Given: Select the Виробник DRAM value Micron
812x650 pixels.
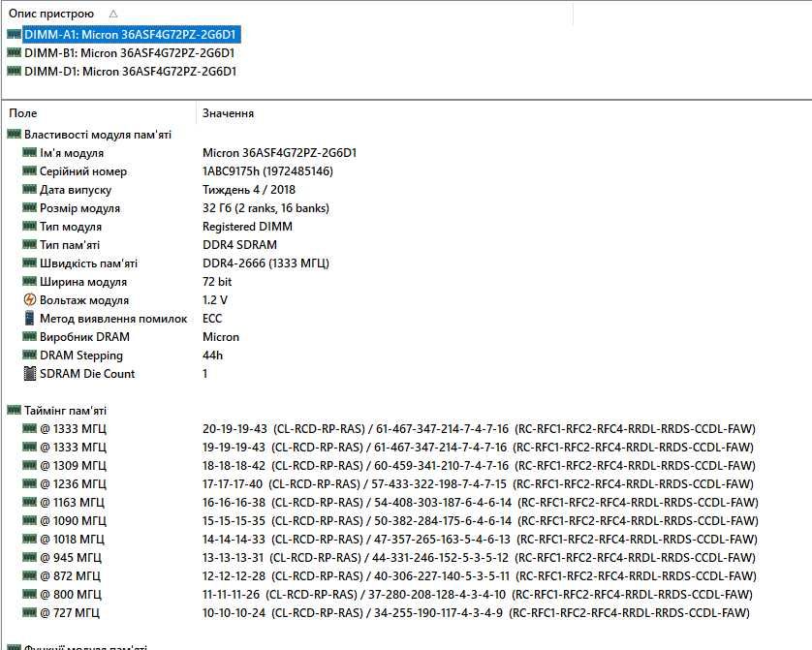Looking at the screenshot, I should click(x=221, y=337).
